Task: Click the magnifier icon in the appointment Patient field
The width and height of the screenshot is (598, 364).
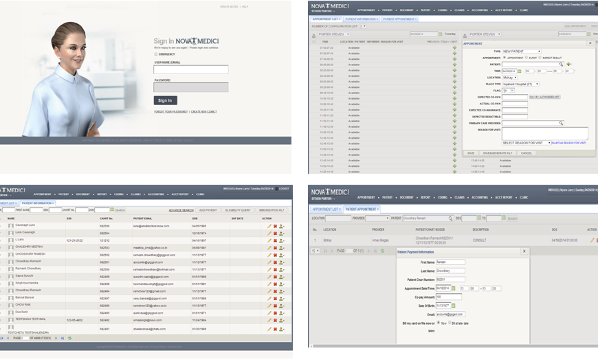Action: (561, 64)
